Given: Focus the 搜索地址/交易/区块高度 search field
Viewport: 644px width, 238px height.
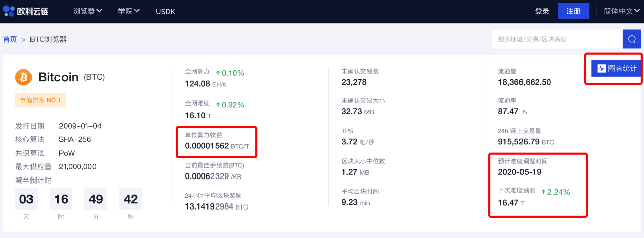Looking at the screenshot, I should pyautogui.click(x=557, y=39).
